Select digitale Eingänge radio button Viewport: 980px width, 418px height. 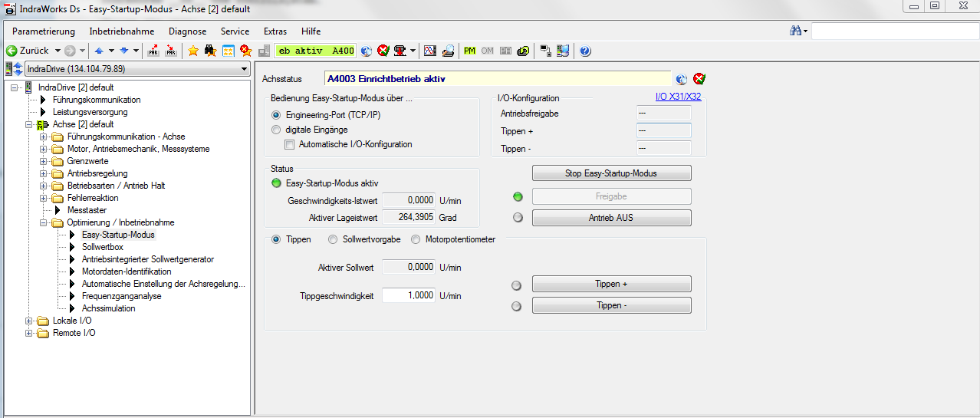(277, 130)
